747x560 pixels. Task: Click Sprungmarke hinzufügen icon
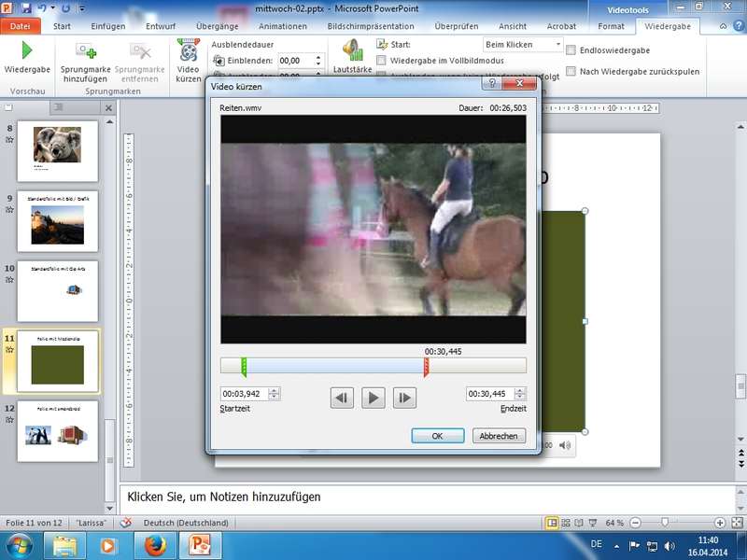[85, 53]
